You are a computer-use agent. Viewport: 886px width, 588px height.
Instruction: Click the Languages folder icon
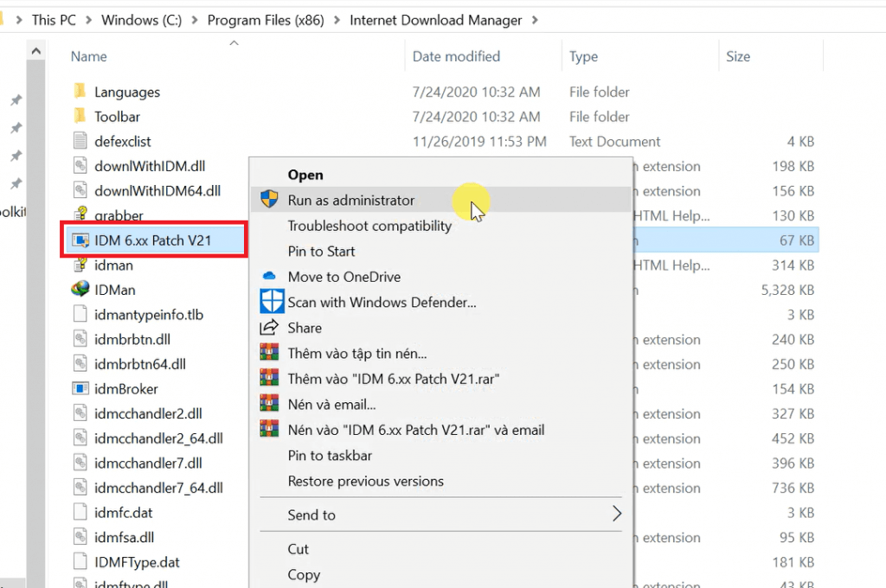80,92
